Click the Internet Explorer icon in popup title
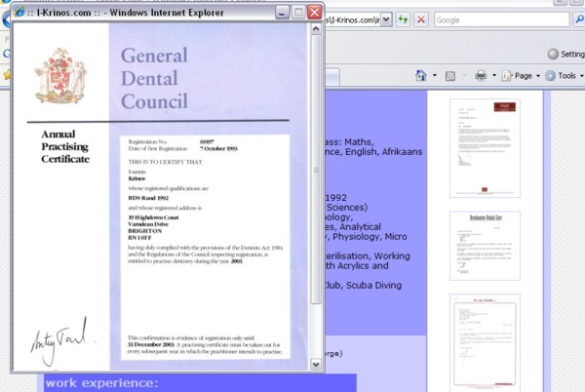This screenshot has width=585, height=392. (19, 13)
